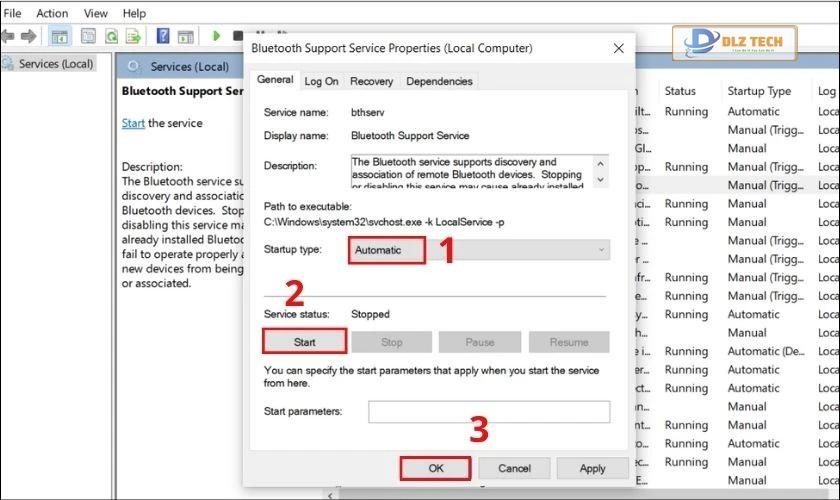
Task: Open the Startup type dropdown
Action: click(x=479, y=250)
